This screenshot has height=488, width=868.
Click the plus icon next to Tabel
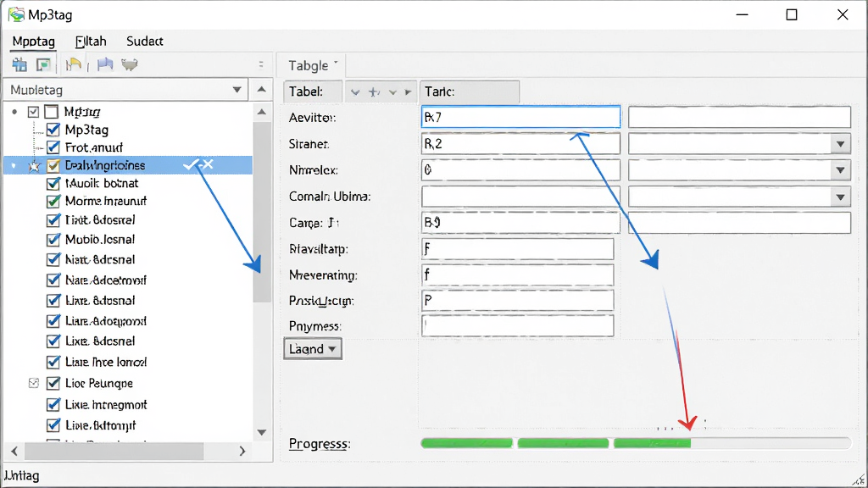coord(374,91)
